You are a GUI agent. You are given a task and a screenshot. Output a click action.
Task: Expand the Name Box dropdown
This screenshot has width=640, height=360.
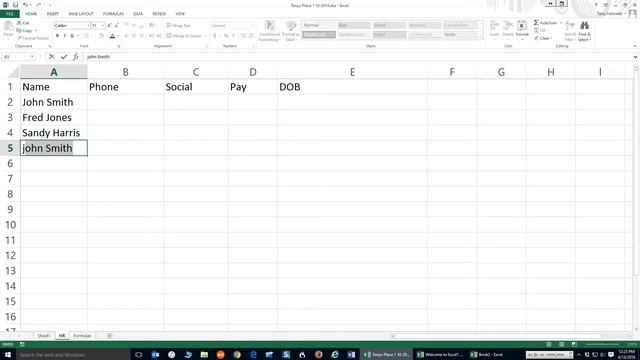tap(32, 57)
